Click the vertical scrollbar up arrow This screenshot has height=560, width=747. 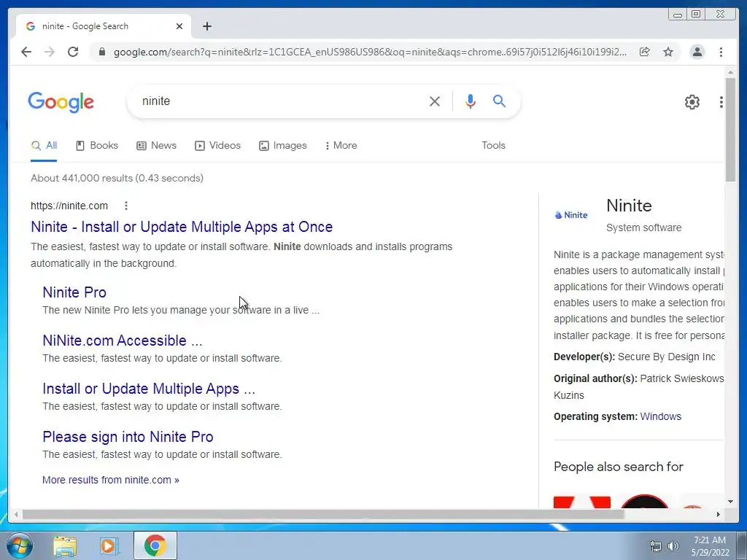pyautogui.click(x=730, y=72)
